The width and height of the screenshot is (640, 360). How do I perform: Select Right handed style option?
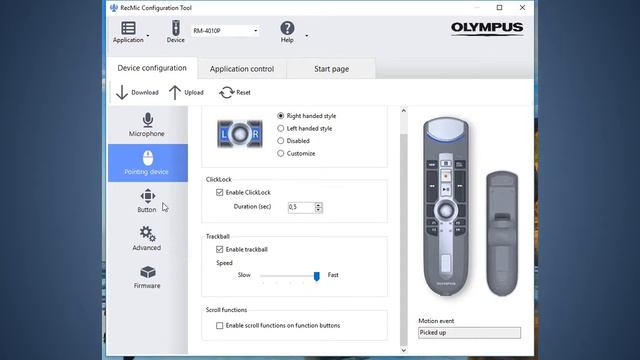tap(280, 116)
